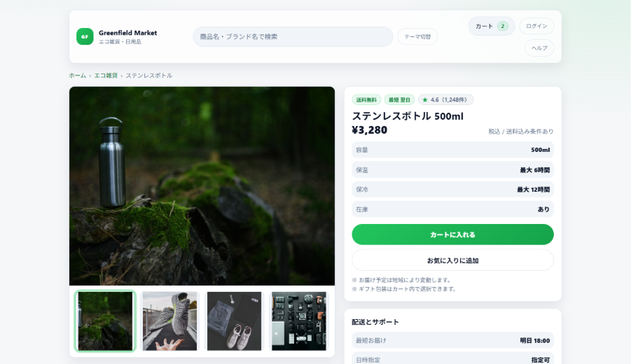Click the main stainless bottle product image
Image resolution: width=631 pixels, height=364 pixels.
coord(202,186)
